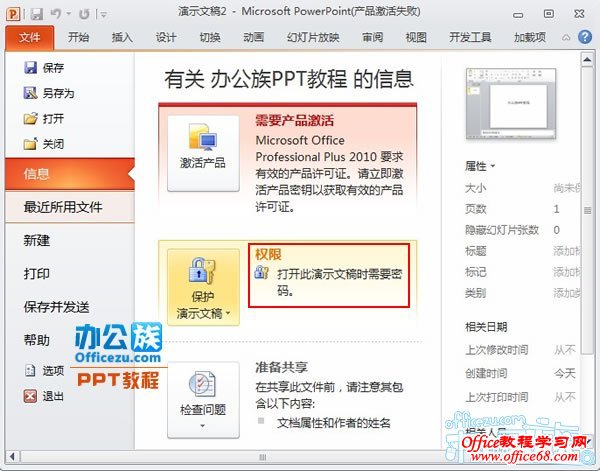600x471 pixels.
Task: Click the 上次修改时间 label
Action: click(496, 350)
